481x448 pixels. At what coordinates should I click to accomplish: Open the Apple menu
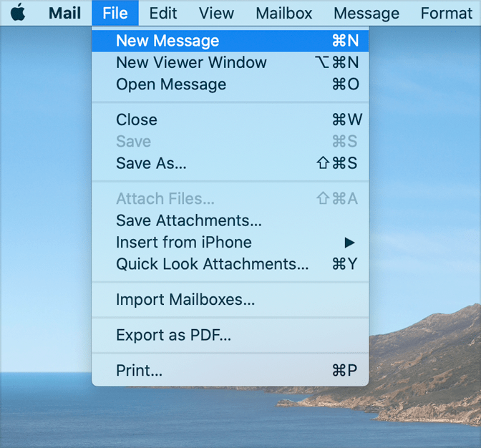pos(18,13)
